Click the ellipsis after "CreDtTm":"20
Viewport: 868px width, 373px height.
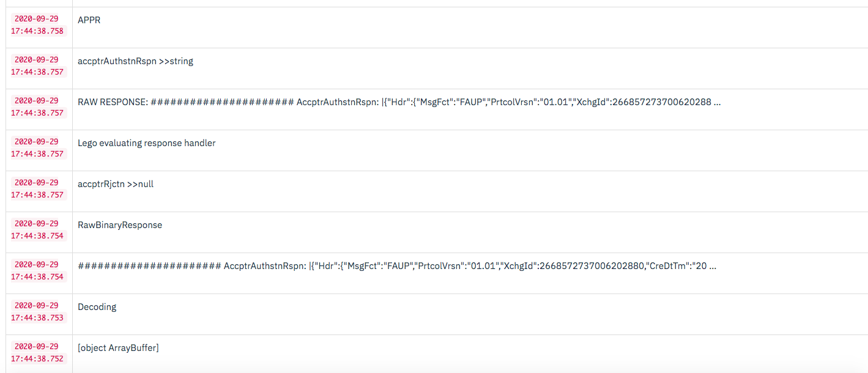713,266
